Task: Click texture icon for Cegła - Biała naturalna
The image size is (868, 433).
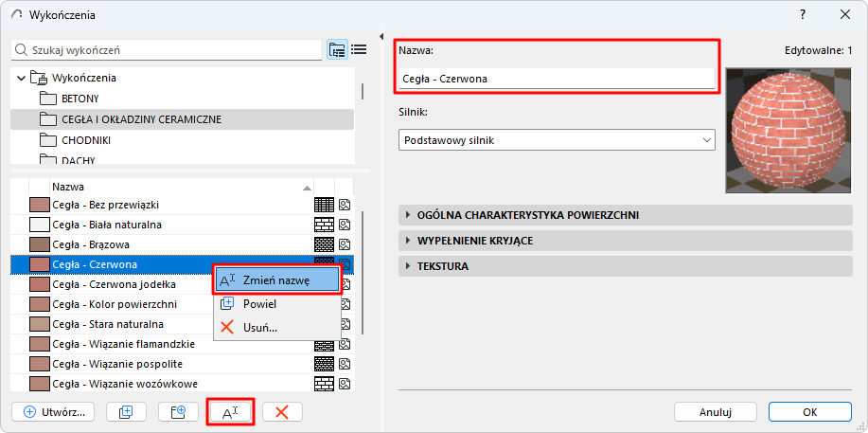Action: point(345,225)
